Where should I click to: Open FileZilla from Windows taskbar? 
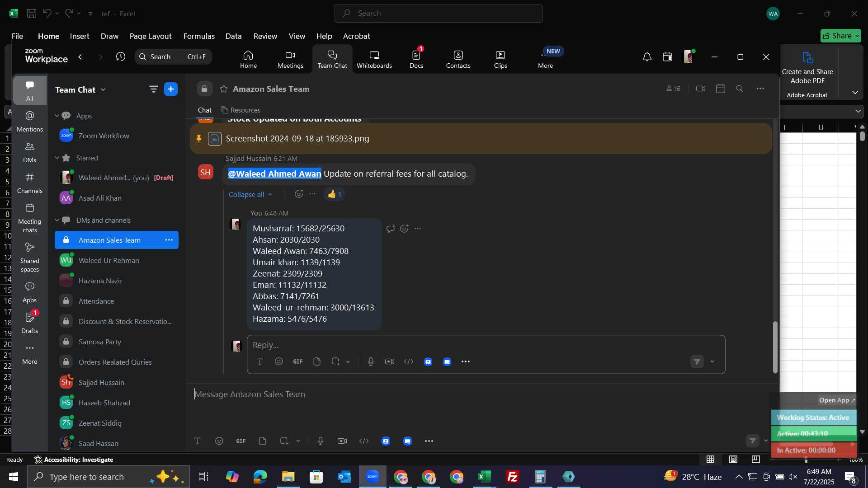click(512, 477)
